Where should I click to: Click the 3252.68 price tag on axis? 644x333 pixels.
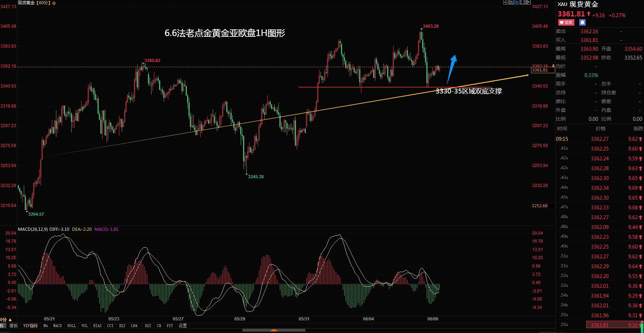(543, 206)
